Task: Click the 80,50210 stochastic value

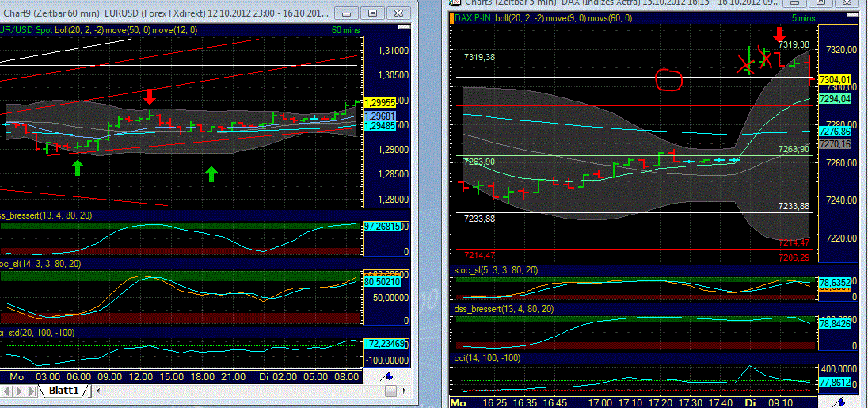Action: [382, 282]
